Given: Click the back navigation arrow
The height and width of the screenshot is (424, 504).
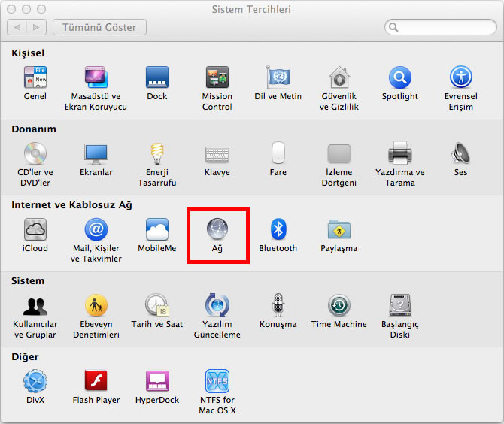Looking at the screenshot, I should [17, 27].
